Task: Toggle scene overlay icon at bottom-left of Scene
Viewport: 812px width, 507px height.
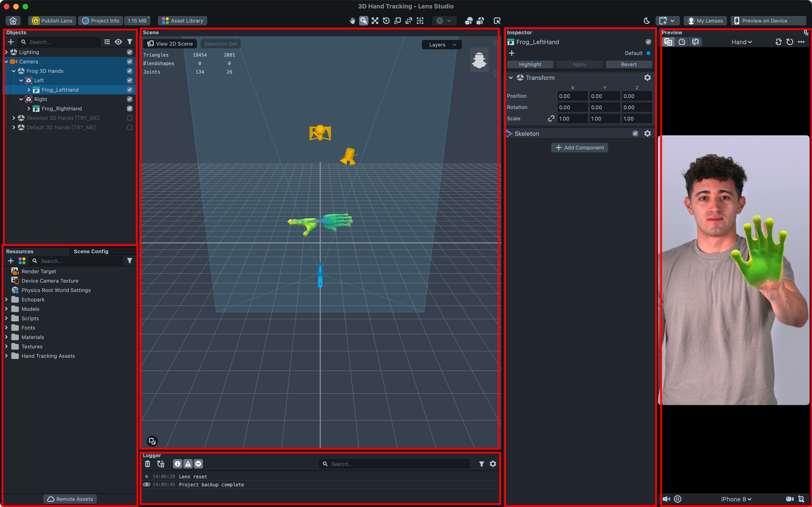Action: click(152, 441)
